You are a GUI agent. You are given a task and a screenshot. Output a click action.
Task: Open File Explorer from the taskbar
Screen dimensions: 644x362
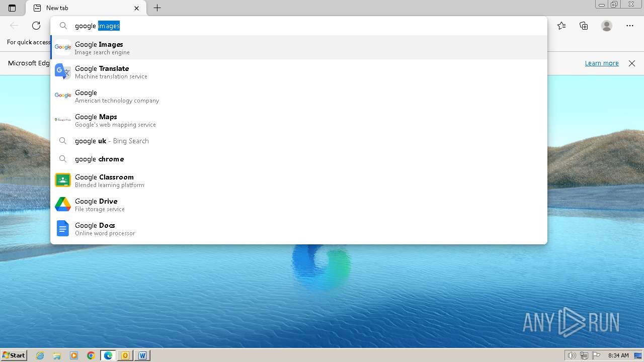[57, 355]
